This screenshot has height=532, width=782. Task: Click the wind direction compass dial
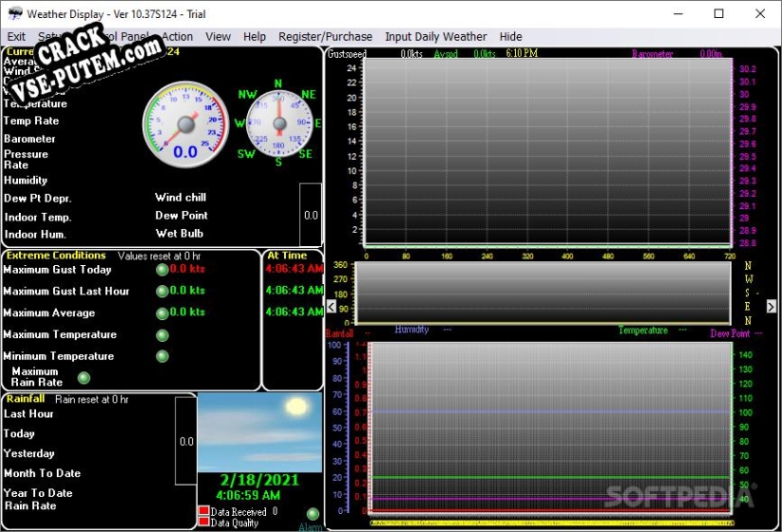coord(279,123)
